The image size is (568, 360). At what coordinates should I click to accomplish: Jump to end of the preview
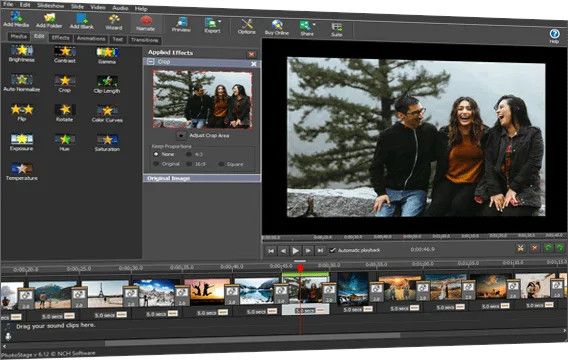tap(320, 250)
